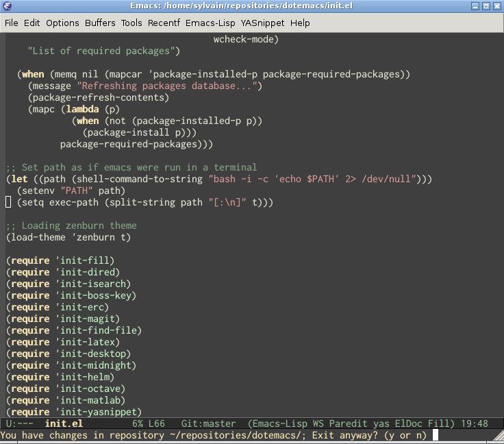Click the ElDoc minor mode indicator
The height and width of the screenshot is (444, 504).
pos(408,423)
